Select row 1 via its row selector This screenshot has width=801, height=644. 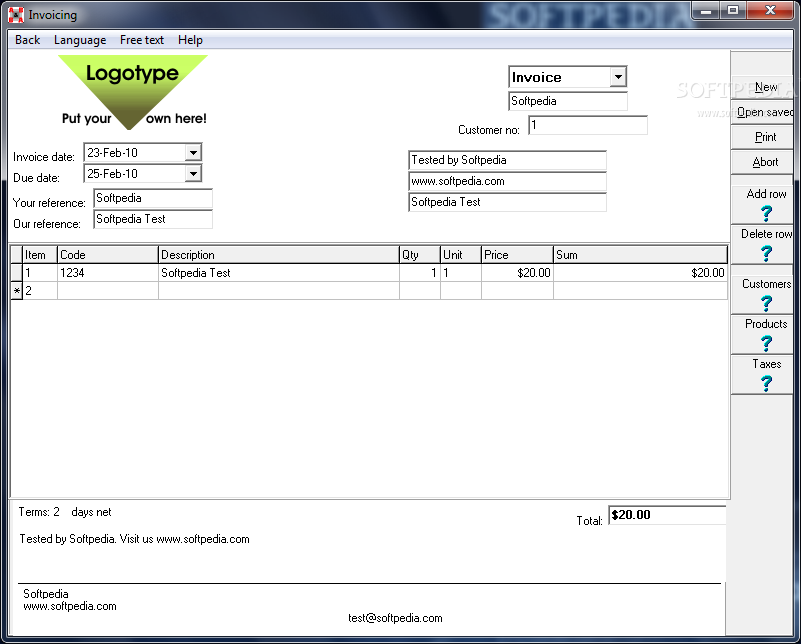click(16, 273)
